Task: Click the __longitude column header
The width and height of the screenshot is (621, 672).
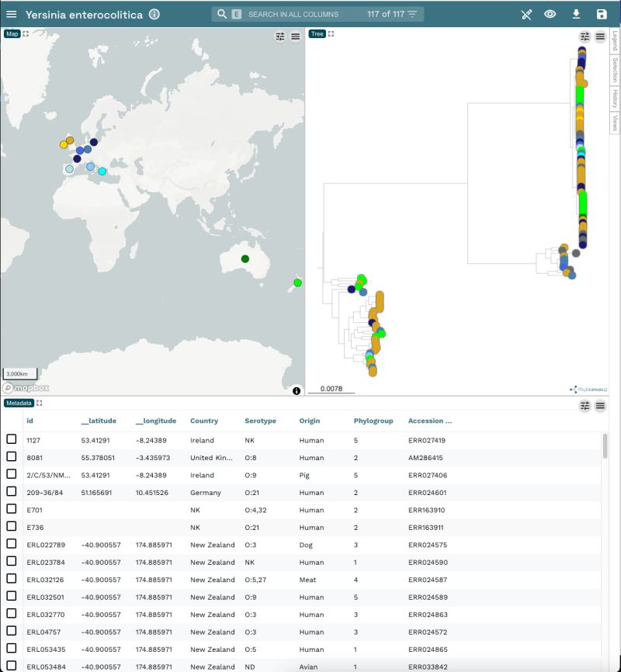Action: [156, 421]
